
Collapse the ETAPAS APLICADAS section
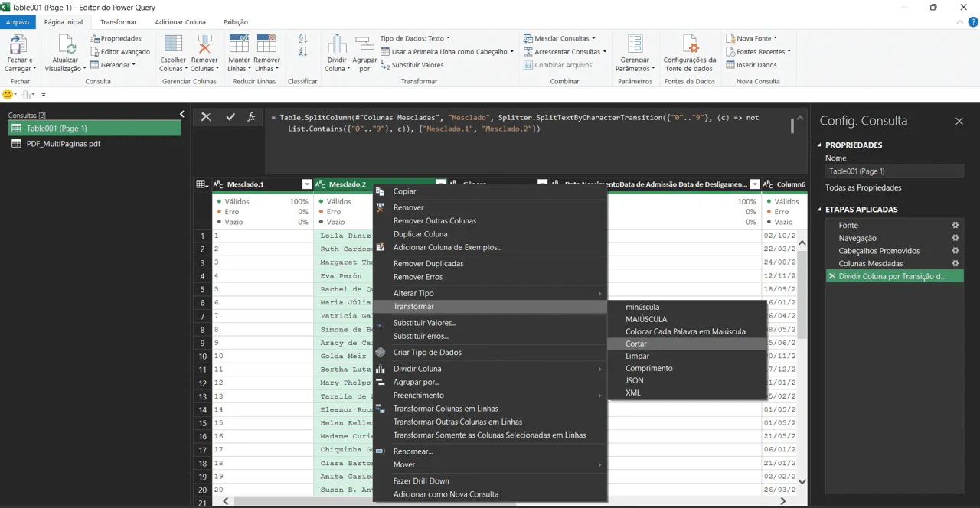click(819, 210)
